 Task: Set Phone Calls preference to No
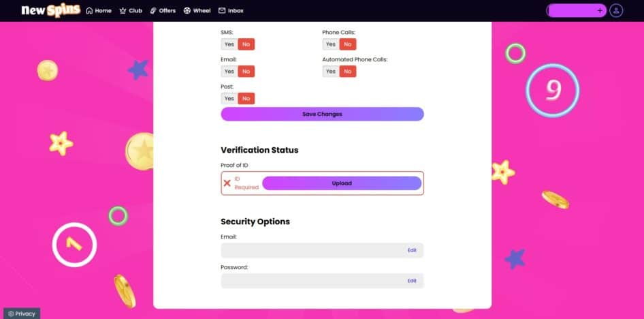(x=347, y=44)
